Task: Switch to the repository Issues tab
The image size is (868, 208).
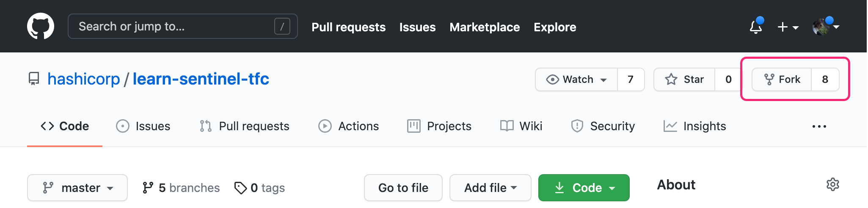Action: (143, 126)
